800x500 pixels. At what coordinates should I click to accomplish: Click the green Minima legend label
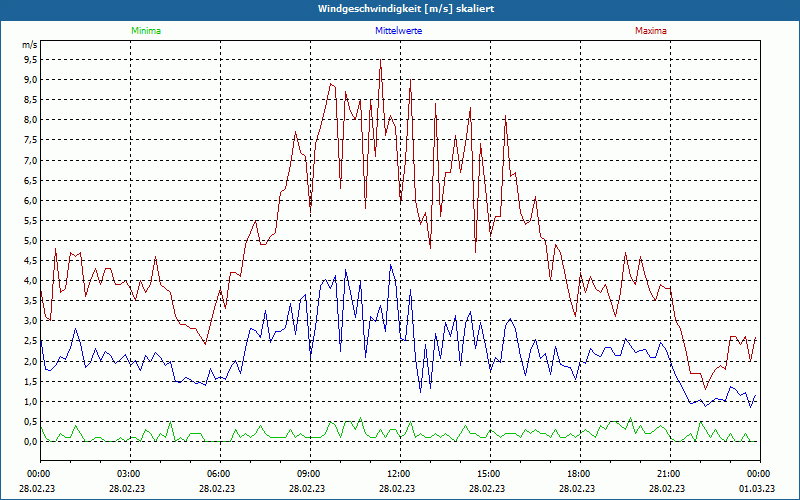tap(145, 31)
